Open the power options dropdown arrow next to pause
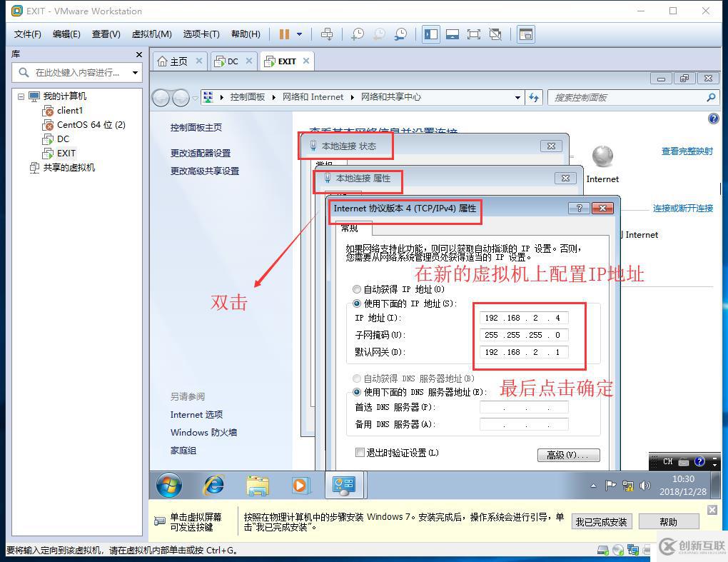This screenshot has height=562, width=728. (300, 34)
